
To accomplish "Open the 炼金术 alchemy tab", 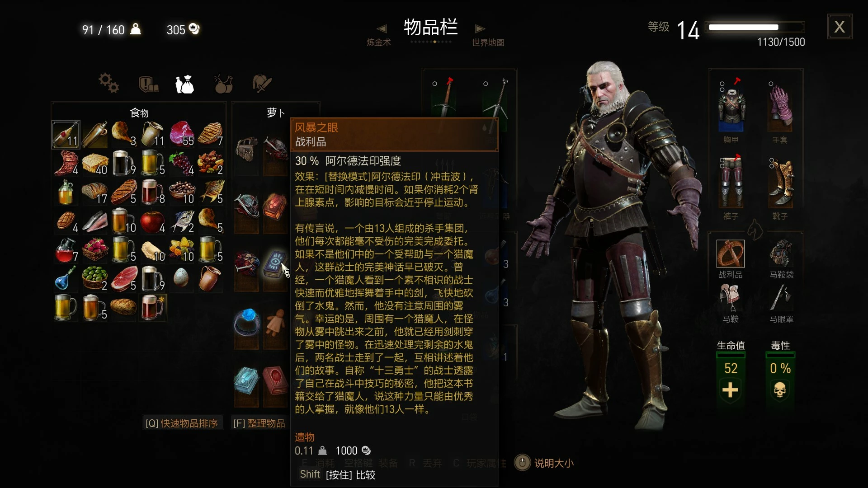I will pos(378,42).
